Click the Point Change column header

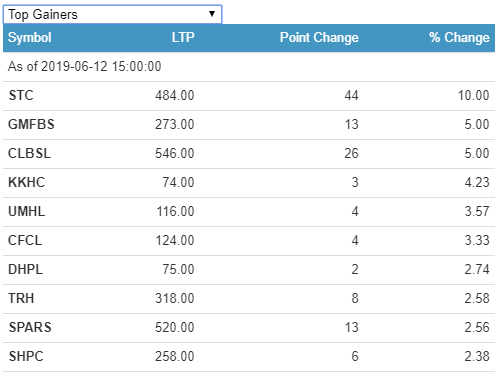coord(319,37)
